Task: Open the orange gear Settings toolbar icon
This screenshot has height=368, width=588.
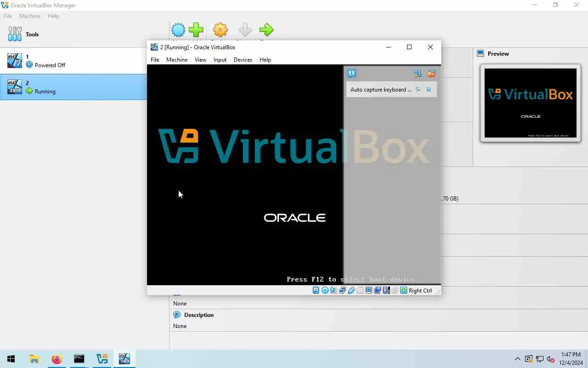Action: pyautogui.click(x=220, y=30)
